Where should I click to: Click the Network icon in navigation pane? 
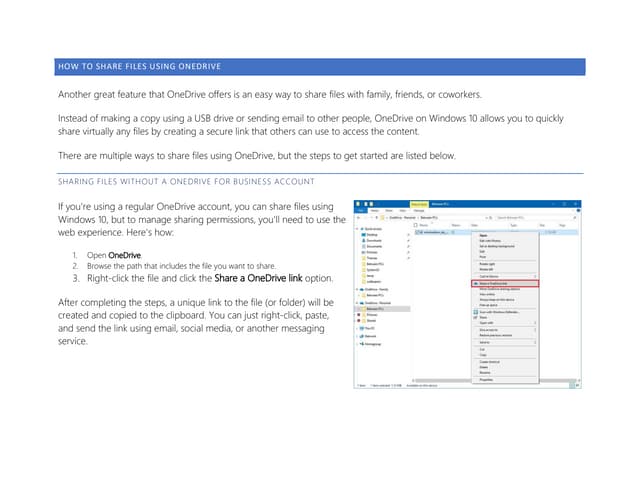click(x=361, y=337)
